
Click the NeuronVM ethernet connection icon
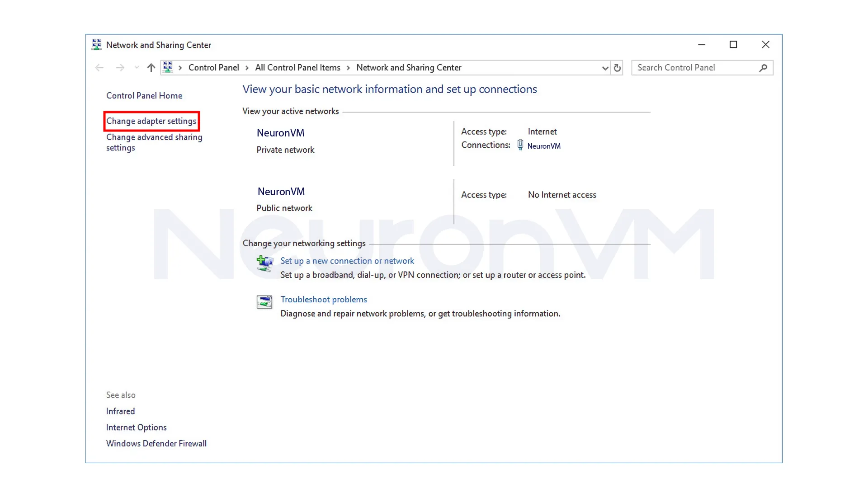tap(520, 145)
